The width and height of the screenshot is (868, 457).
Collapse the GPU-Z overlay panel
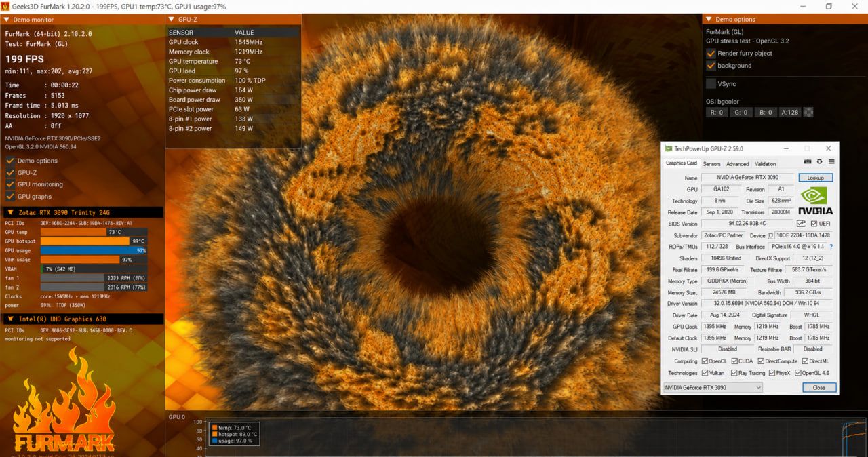(172, 20)
